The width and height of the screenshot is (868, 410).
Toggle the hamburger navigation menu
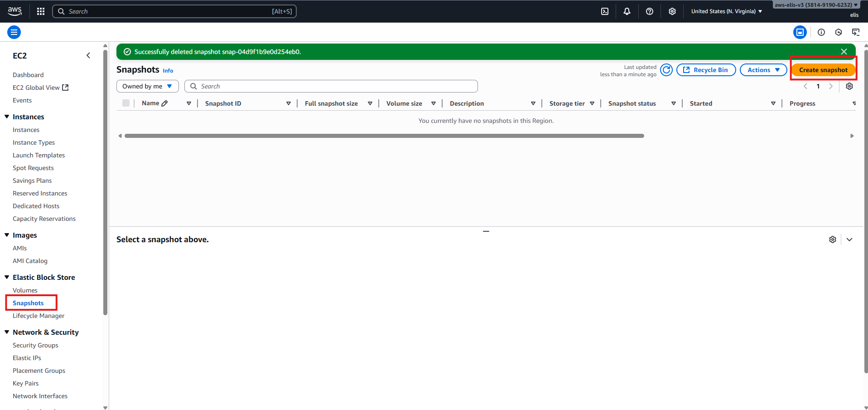click(14, 32)
